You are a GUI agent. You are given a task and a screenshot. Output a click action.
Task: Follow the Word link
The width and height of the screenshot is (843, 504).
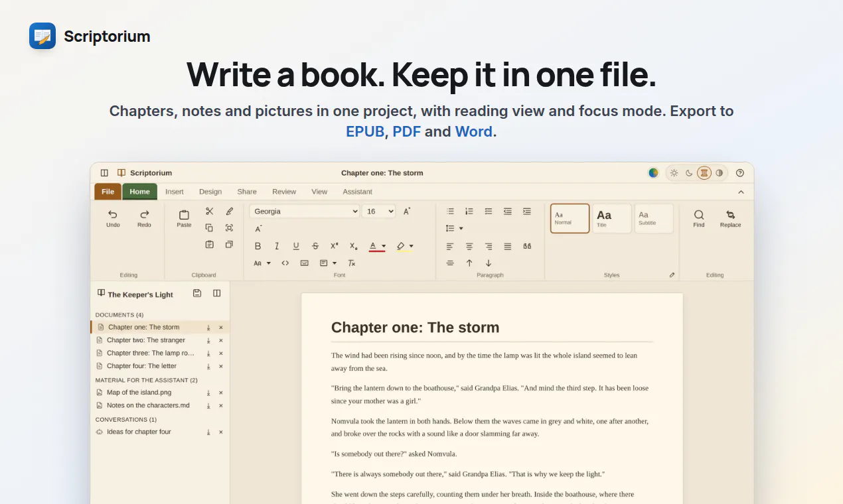474,131
